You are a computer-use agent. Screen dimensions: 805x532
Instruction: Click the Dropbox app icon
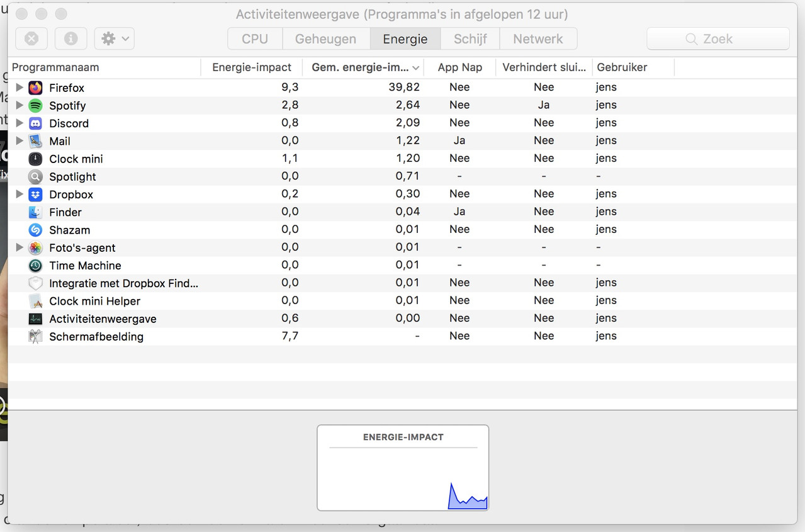coord(35,194)
